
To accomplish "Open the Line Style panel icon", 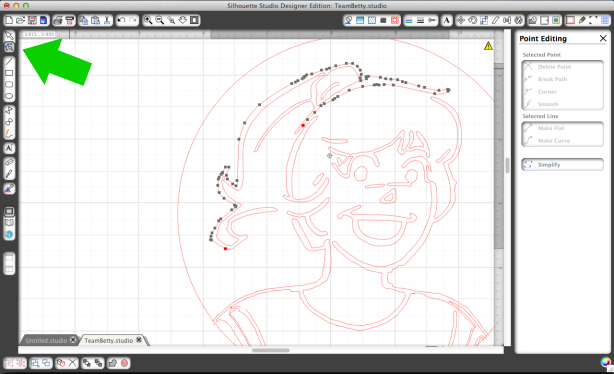I will click(x=421, y=20).
